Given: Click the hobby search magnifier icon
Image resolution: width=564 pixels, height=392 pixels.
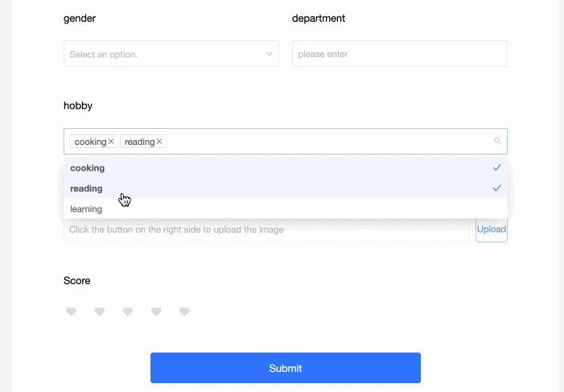Looking at the screenshot, I should 497,142.
